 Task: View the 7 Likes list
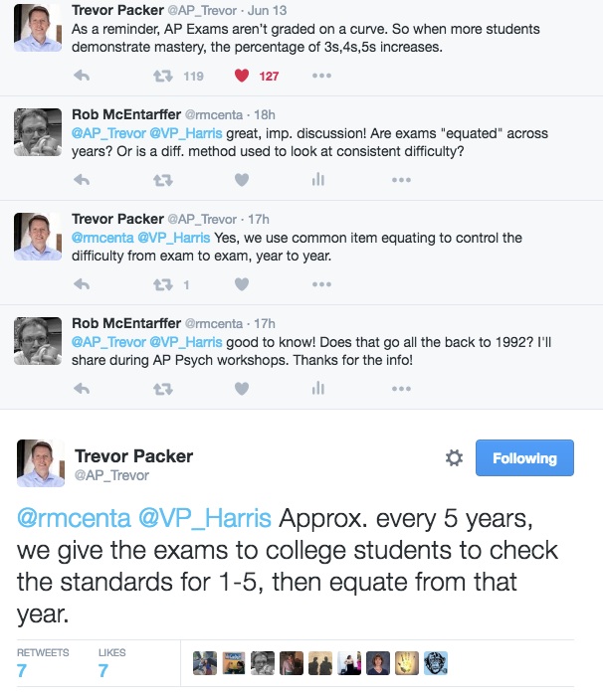pos(111,664)
